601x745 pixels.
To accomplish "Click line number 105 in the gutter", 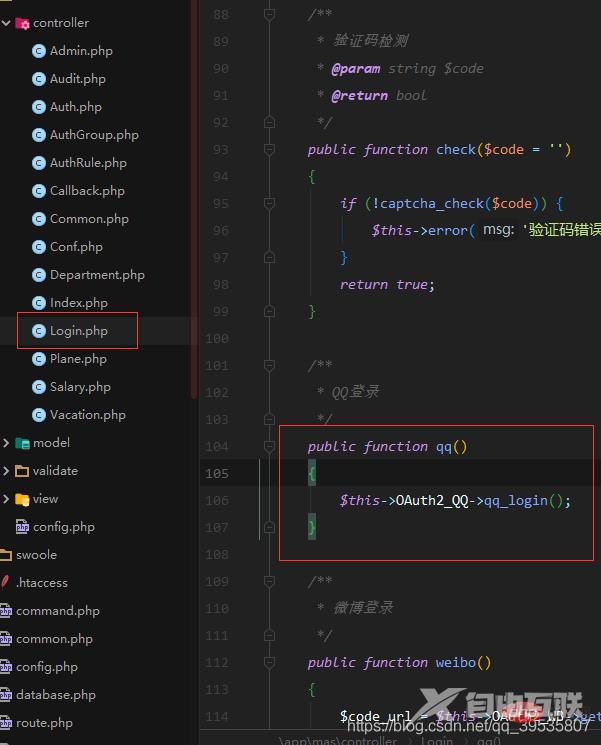I will pos(217,474).
